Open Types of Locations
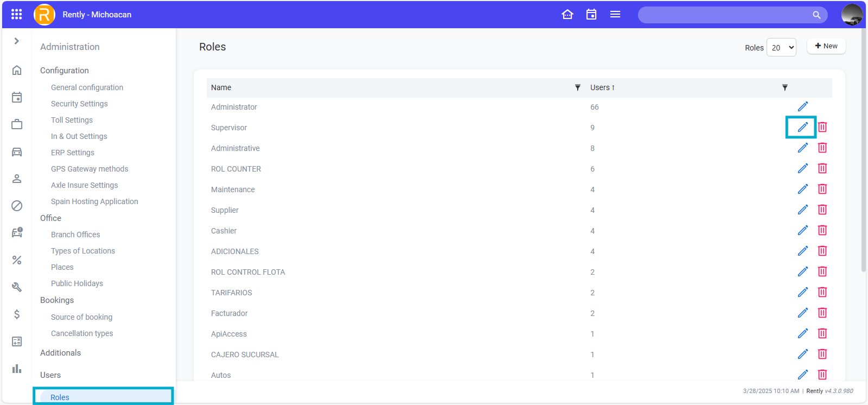Image resolution: width=868 pixels, height=405 pixels. click(x=83, y=251)
